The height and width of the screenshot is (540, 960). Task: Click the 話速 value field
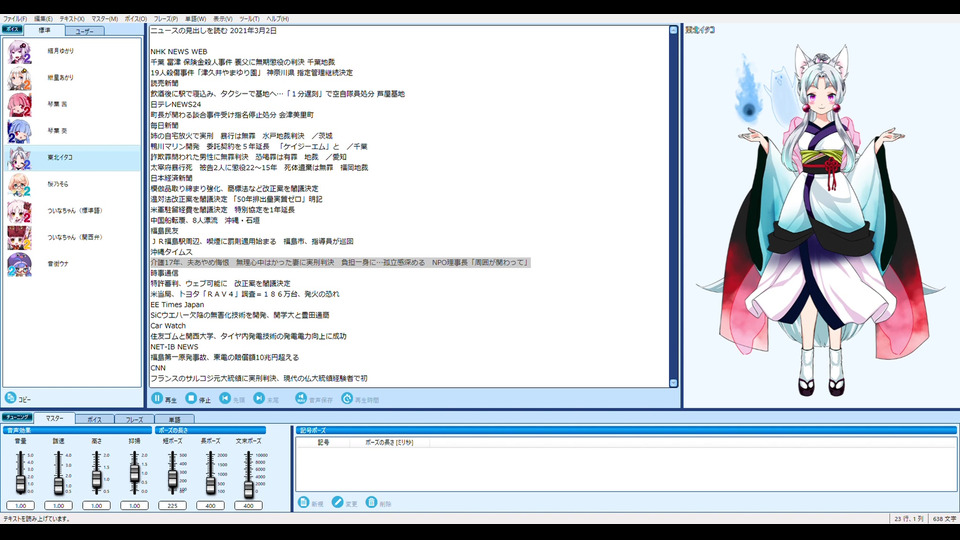point(58,506)
